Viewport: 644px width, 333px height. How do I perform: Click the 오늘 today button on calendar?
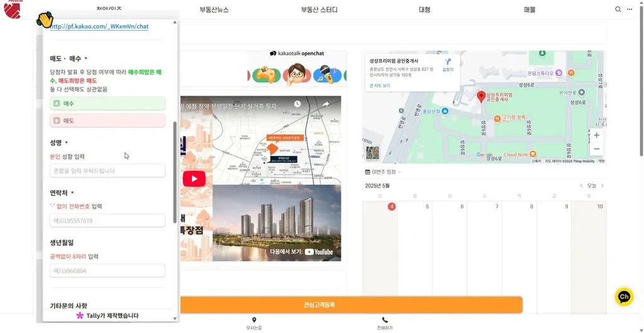(x=591, y=186)
